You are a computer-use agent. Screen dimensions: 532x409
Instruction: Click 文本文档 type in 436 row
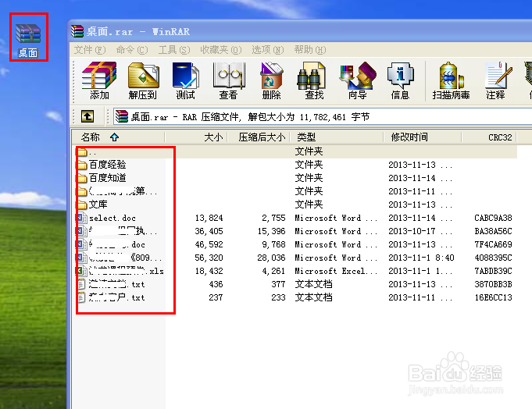click(313, 284)
